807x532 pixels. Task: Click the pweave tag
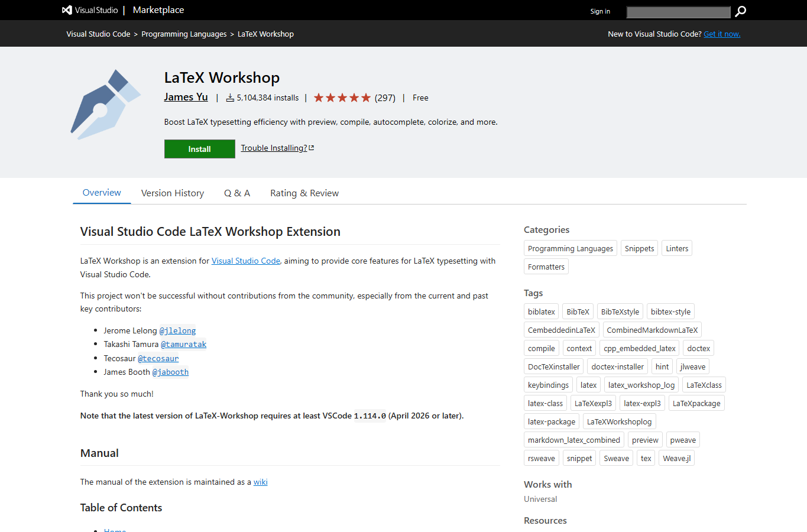point(683,440)
